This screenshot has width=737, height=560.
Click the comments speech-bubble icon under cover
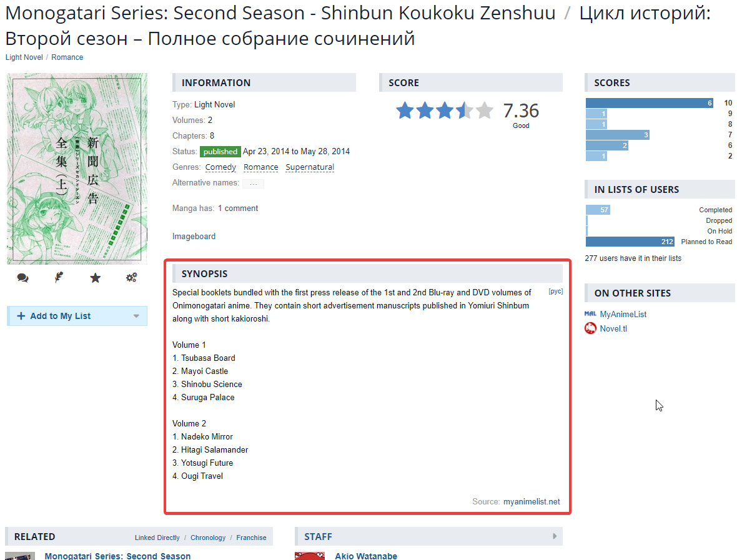[23, 278]
